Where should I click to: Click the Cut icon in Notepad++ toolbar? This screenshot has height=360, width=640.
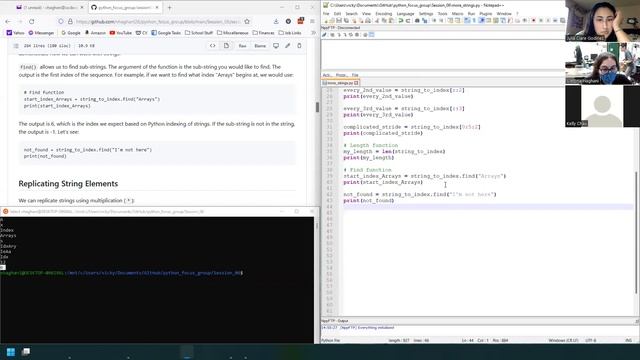pos(376,20)
